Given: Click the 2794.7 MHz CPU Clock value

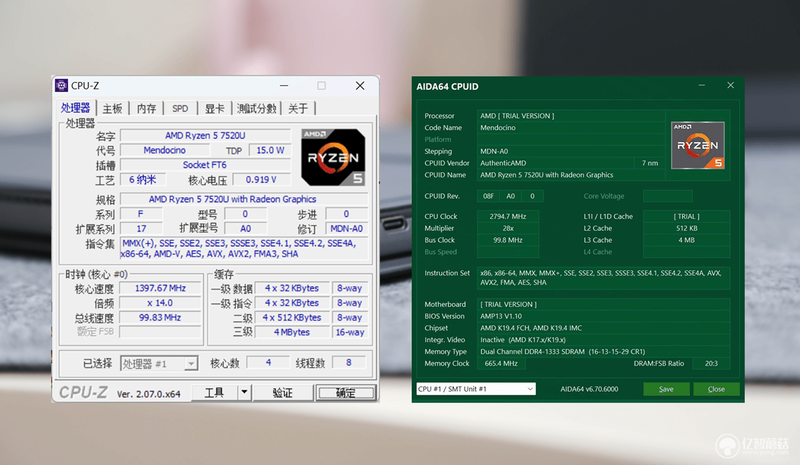Looking at the screenshot, I should [508, 216].
